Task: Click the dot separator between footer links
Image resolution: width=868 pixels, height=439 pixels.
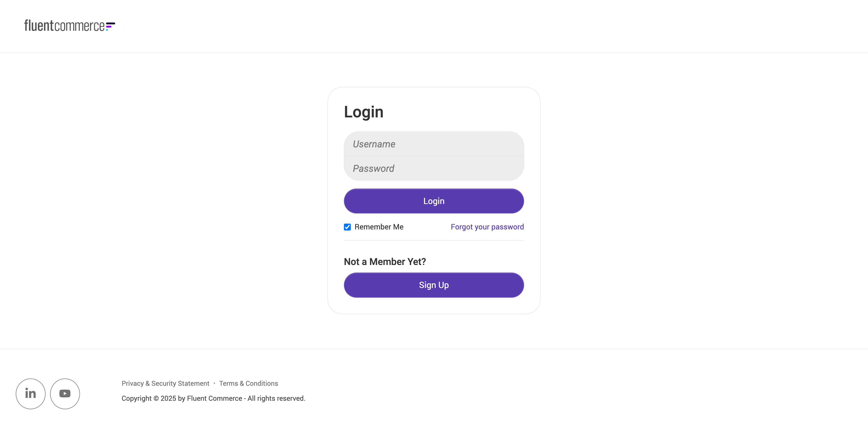Action: click(214, 383)
